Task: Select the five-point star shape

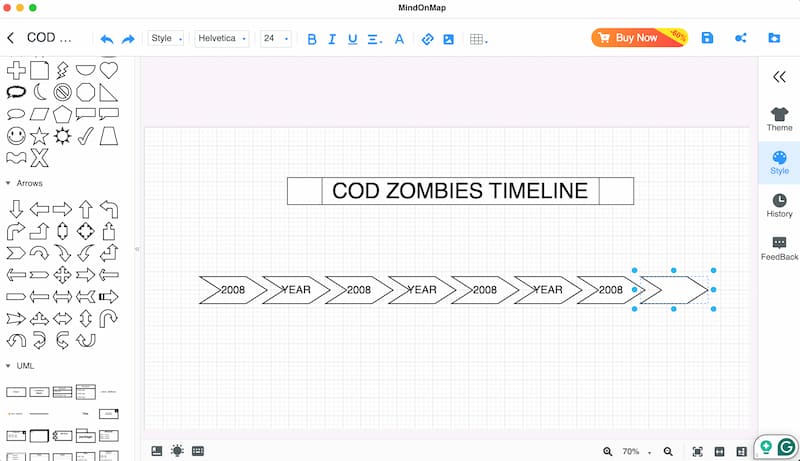Action: point(39,136)
